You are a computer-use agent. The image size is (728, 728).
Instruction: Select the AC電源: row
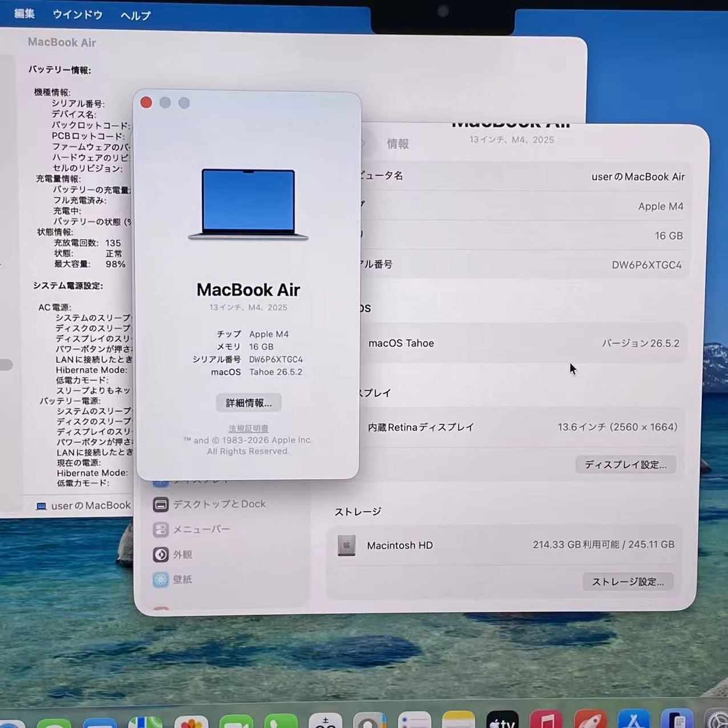click(x=55, y=308)
